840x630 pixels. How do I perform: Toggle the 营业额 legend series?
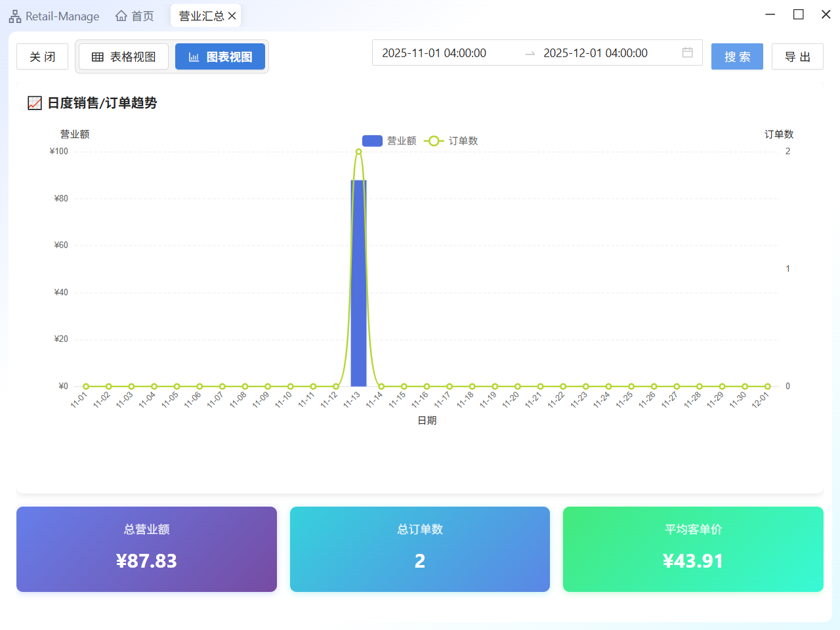tap(390, 141)
